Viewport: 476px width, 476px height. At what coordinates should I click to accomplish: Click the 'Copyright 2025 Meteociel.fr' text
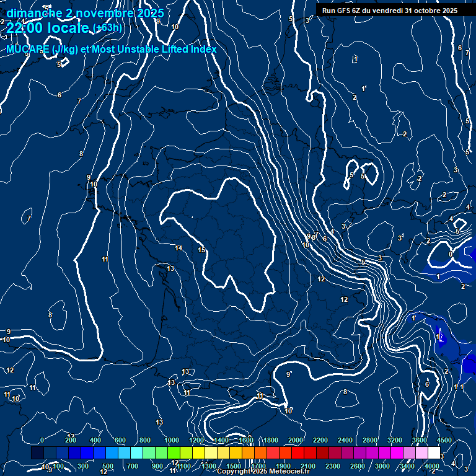pyautogui.click(x=263, y=471)
